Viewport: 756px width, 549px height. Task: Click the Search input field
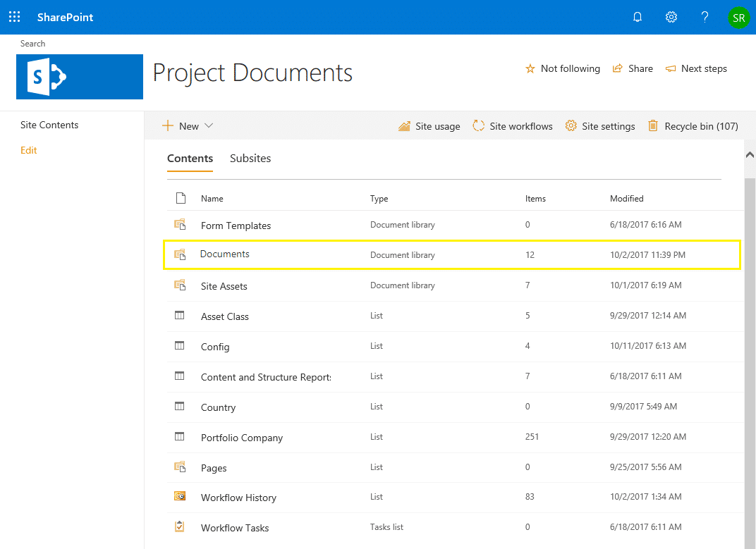point(32,43)
